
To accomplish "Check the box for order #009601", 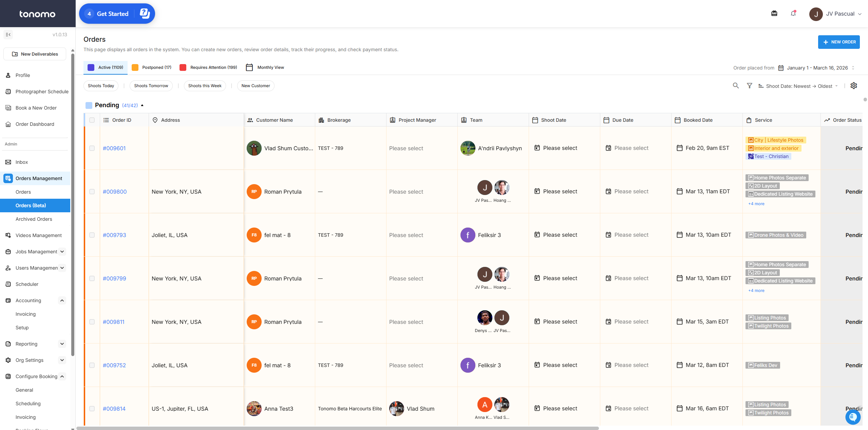I will click(92, 148).
